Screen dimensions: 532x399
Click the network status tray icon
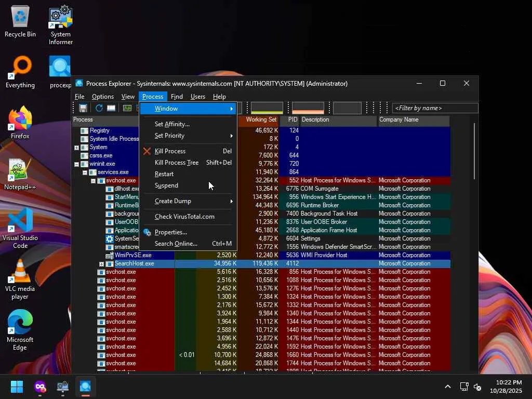pyautogui.click(x=464, y=387)
